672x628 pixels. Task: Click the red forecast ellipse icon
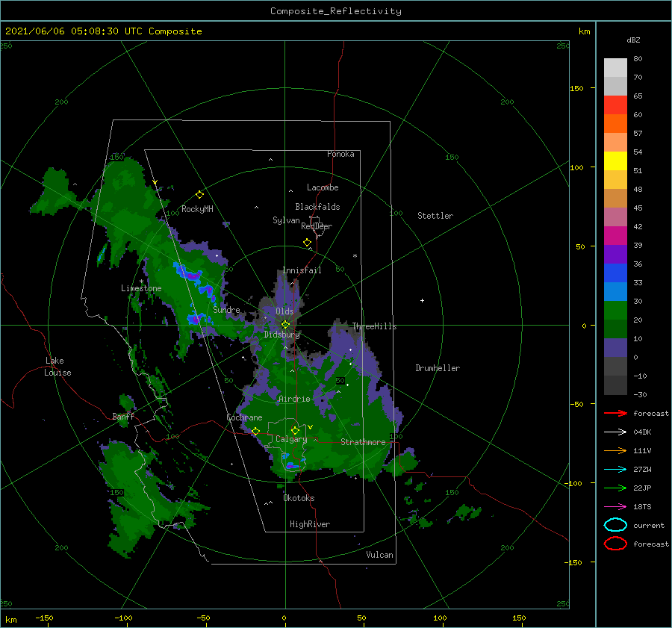[615, 544]
